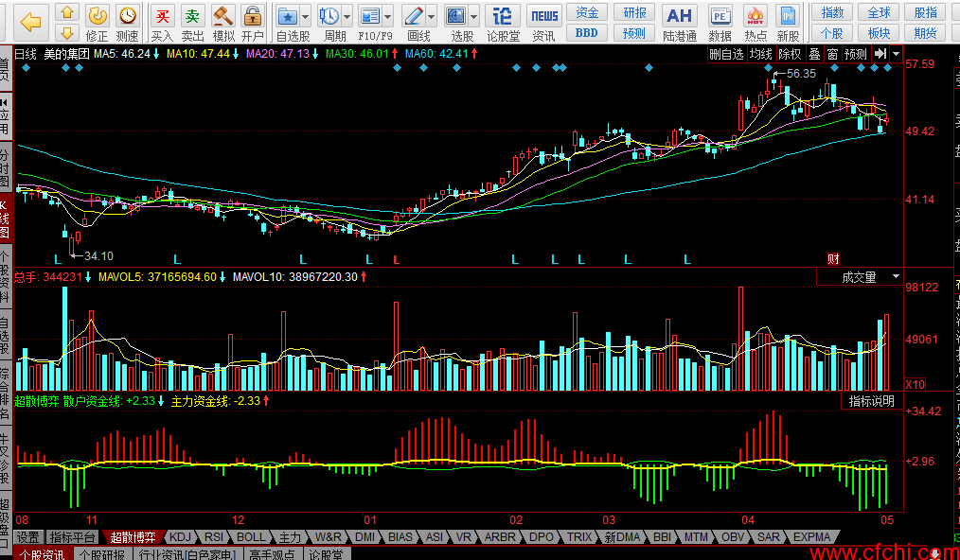This screenshot has height=560, width=960.
Task: Click the 卖出 (sell) icon
Action: click(x=192, y=17)
